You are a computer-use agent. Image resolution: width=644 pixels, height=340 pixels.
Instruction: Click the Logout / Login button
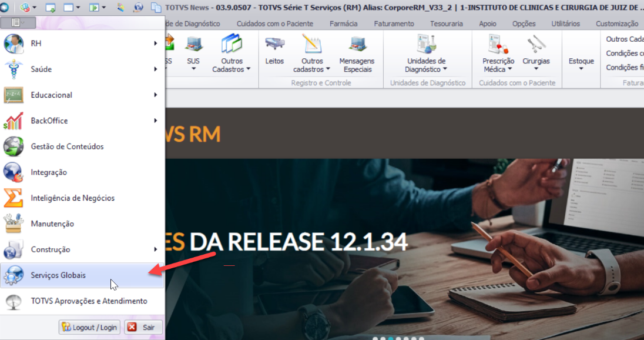(x=89, y=327)
